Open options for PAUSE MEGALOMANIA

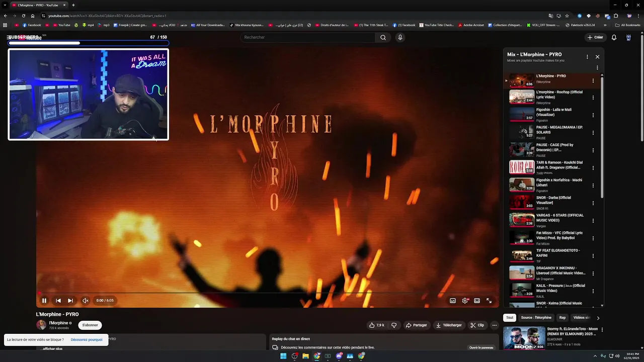(593, 133)
